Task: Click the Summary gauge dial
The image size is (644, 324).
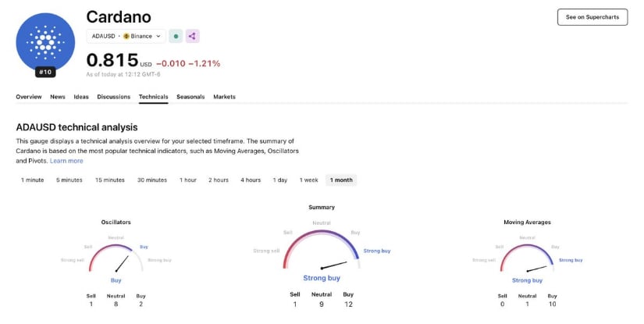Action: pyautogui.click(x=322, y=249)
